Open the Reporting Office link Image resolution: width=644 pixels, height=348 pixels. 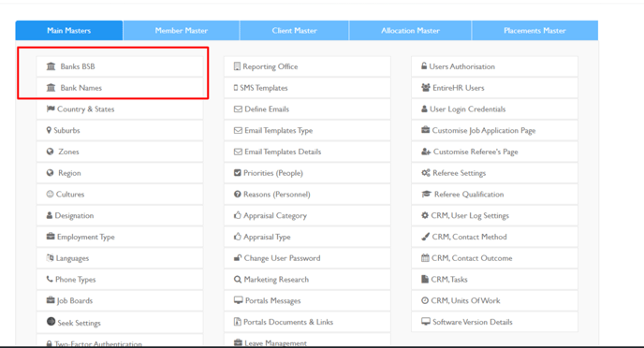(x=307, y=66)
